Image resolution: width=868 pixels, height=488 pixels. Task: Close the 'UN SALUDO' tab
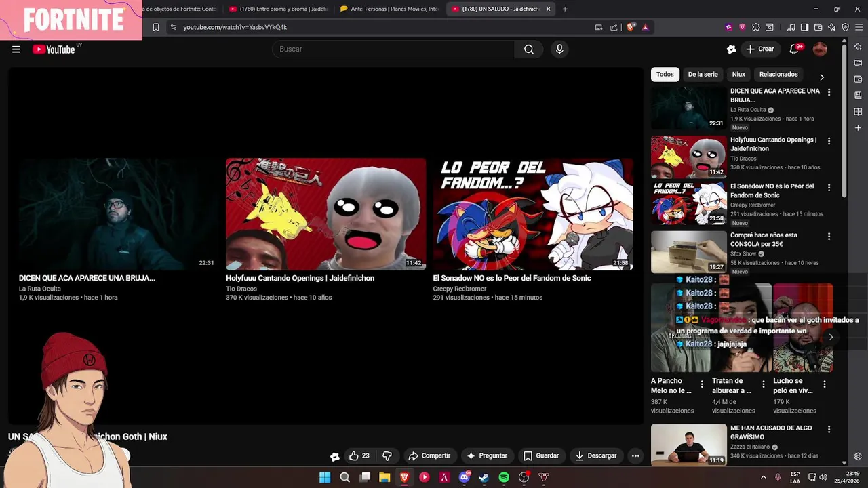548,9
